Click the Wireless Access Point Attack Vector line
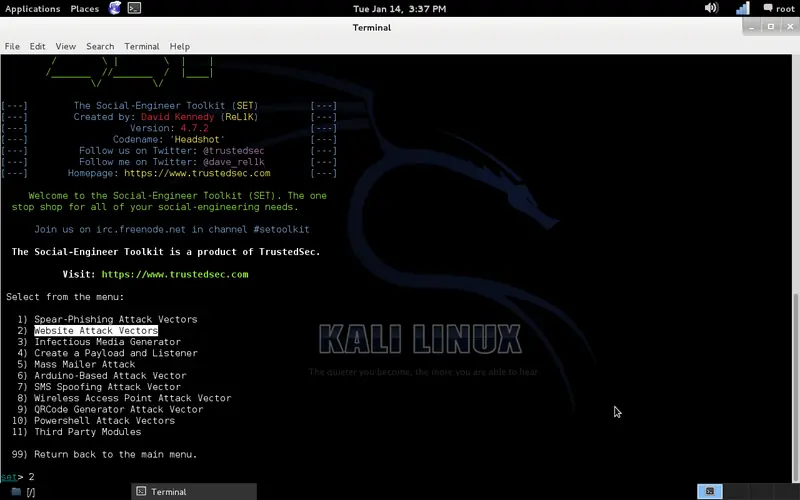 pyautogui.click(x=133, y=398)
